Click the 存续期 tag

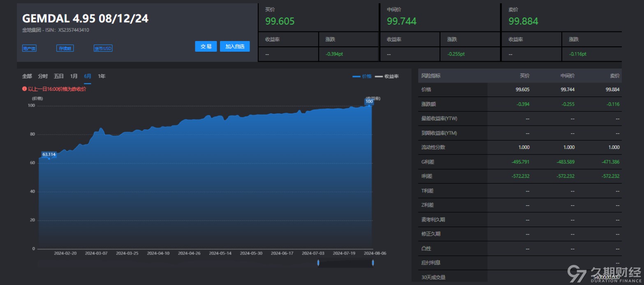[65, 48]
